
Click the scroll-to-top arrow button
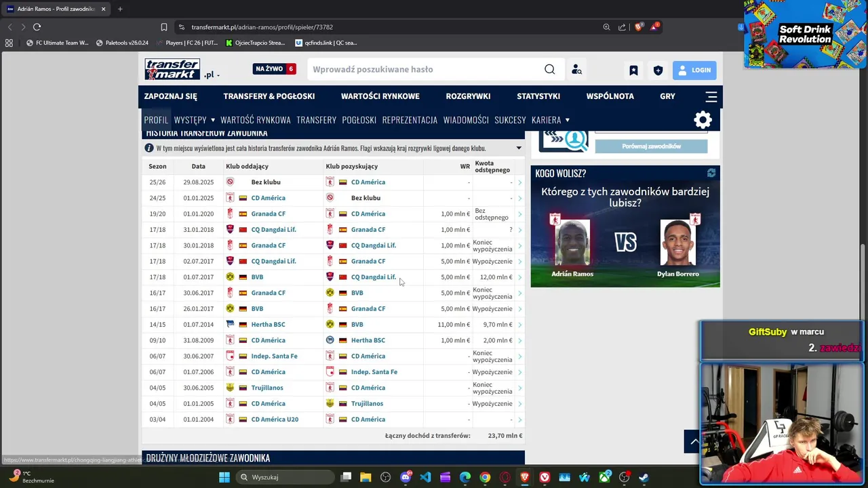coord(694,441)
